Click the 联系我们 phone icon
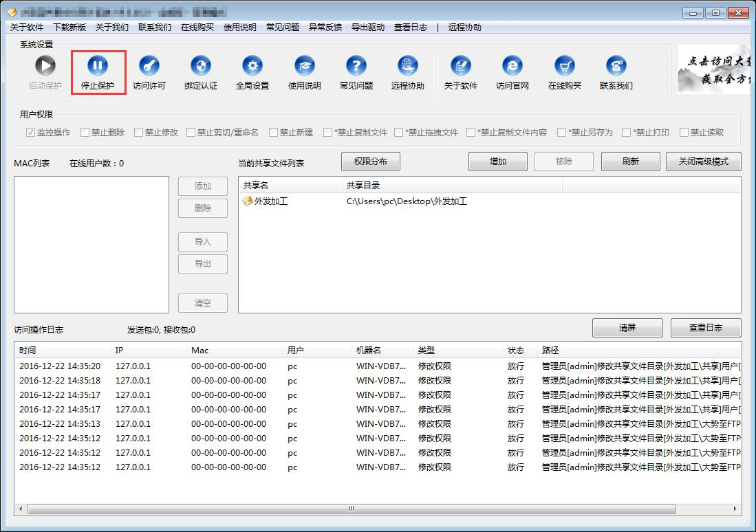Image resolution: width=756 pixels, height=532 pixels. [616, 66]
